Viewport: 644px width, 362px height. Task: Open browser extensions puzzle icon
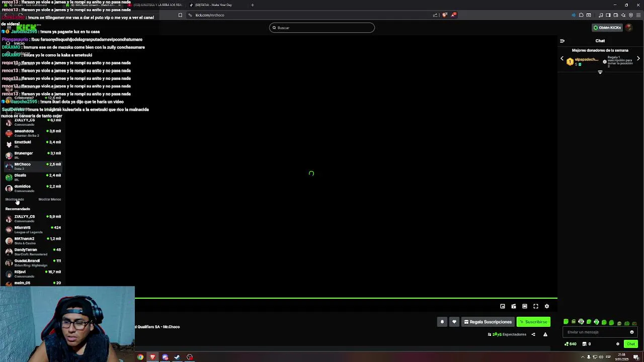tap(581, 15)
